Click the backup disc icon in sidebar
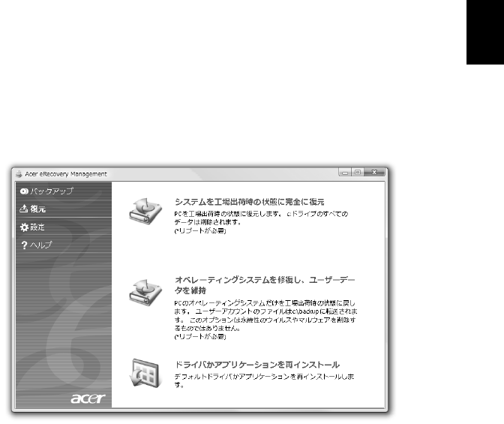The image size is (504, 424). 24,191
